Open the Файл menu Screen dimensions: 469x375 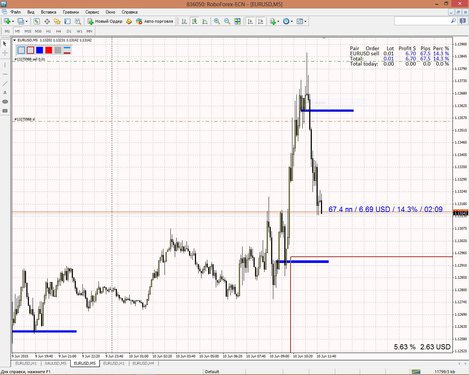point(15,12)
